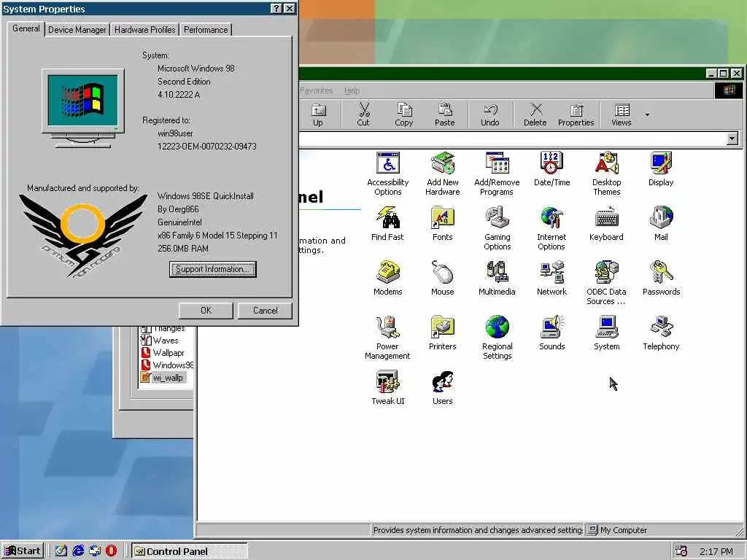Open the Sounds applet

(x=551, y=333)
